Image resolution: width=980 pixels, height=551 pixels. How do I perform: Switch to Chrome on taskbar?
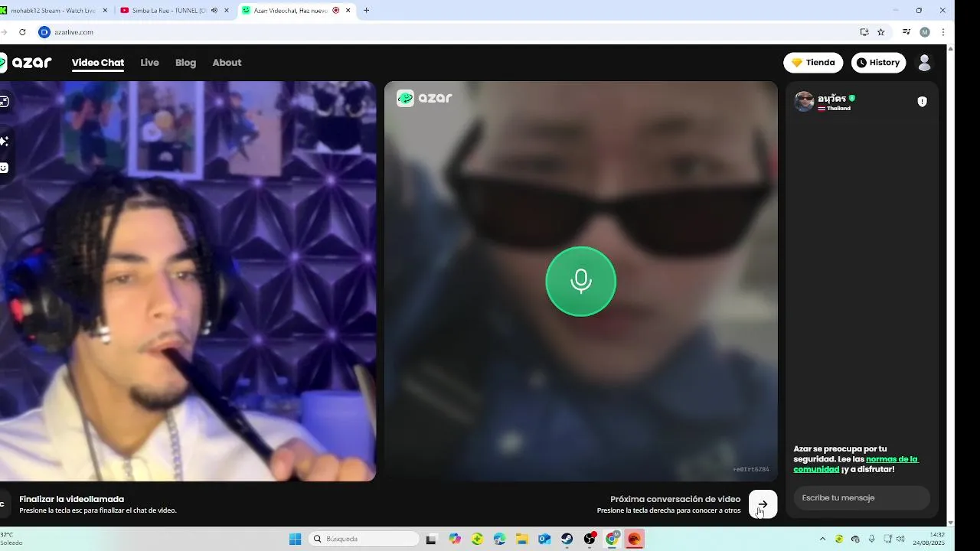click(x=612, y=539)
